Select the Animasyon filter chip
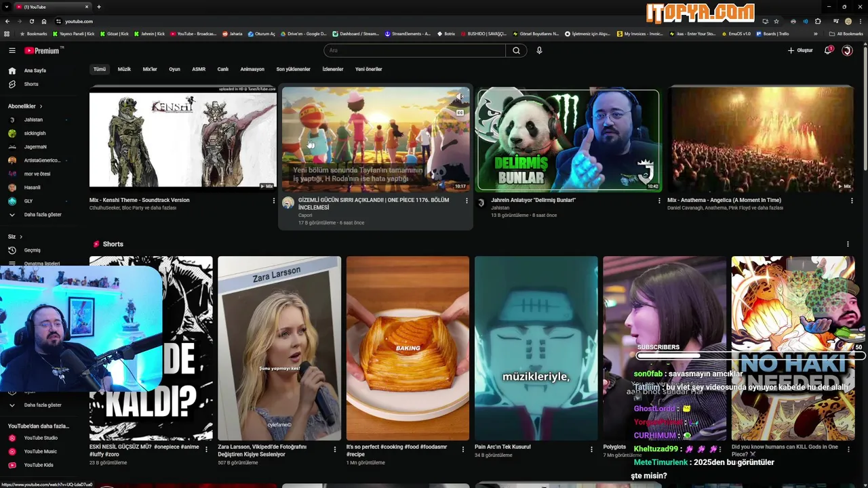This screenshot has width=868, height=488. click(x=252, y=69)
